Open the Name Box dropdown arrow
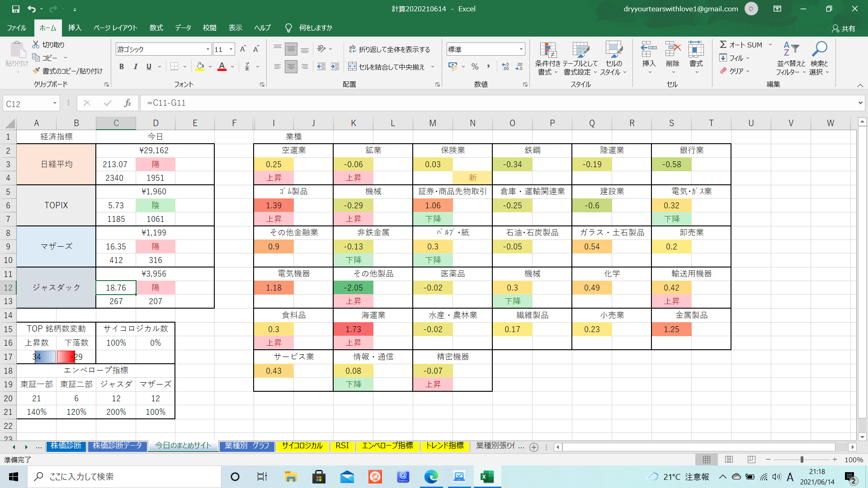Viewport: 868px width, 488px height. coord(55,103)
